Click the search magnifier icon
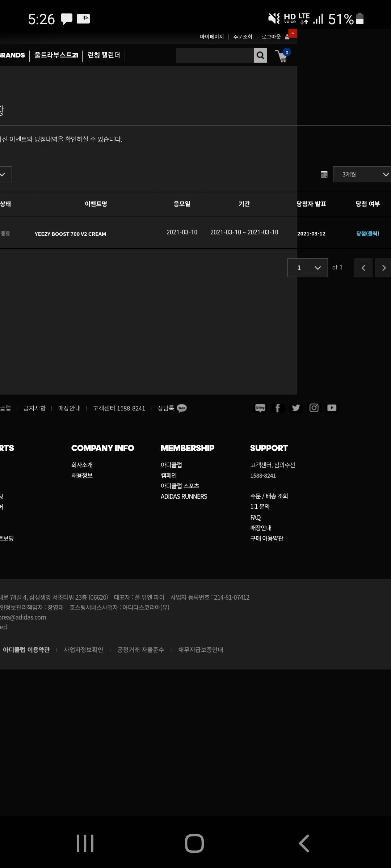391x868 pixels. pyautogui.click(x=260, y=55)
